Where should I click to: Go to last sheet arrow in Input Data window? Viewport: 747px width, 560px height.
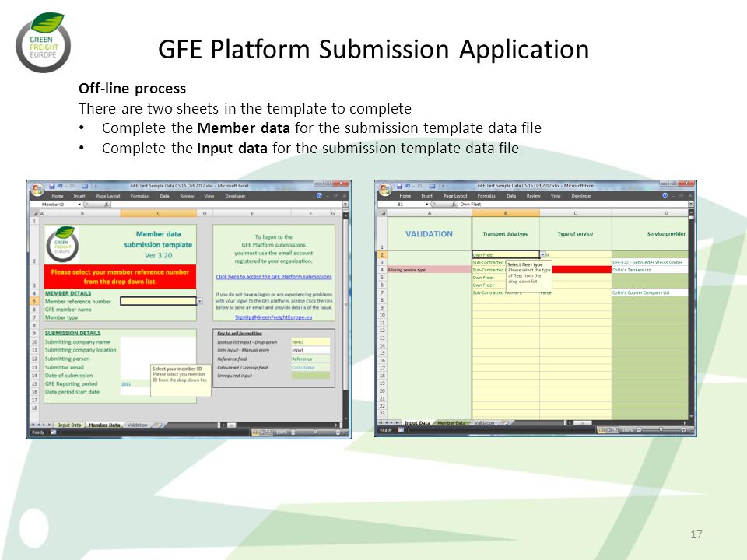click(398, 422)
